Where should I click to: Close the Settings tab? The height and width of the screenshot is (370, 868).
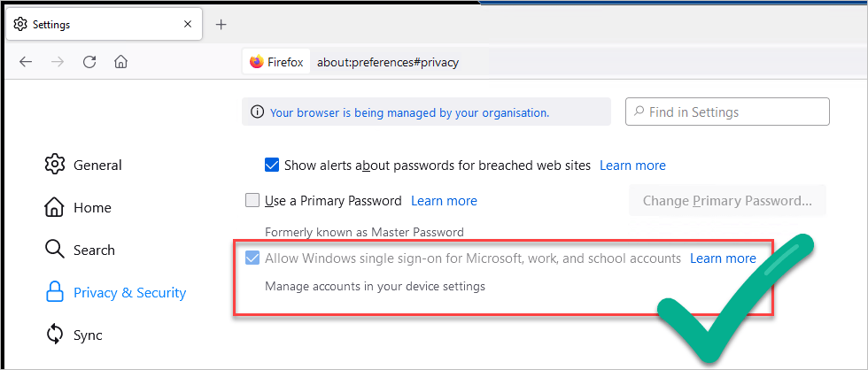point(188,25)
